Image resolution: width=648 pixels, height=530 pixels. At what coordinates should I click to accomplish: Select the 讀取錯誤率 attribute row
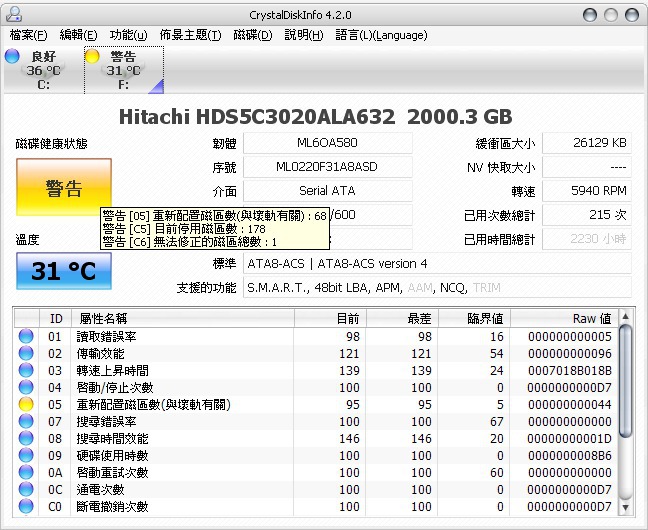point(317,337)
